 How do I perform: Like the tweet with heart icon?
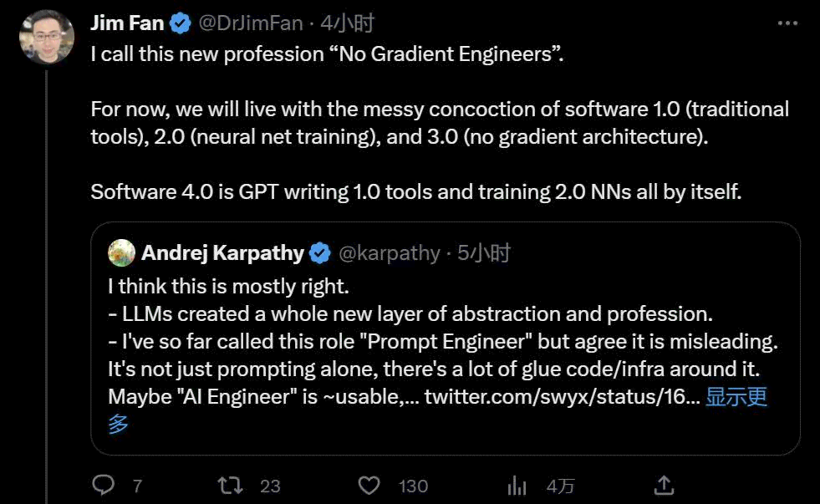tap(369, 485)
